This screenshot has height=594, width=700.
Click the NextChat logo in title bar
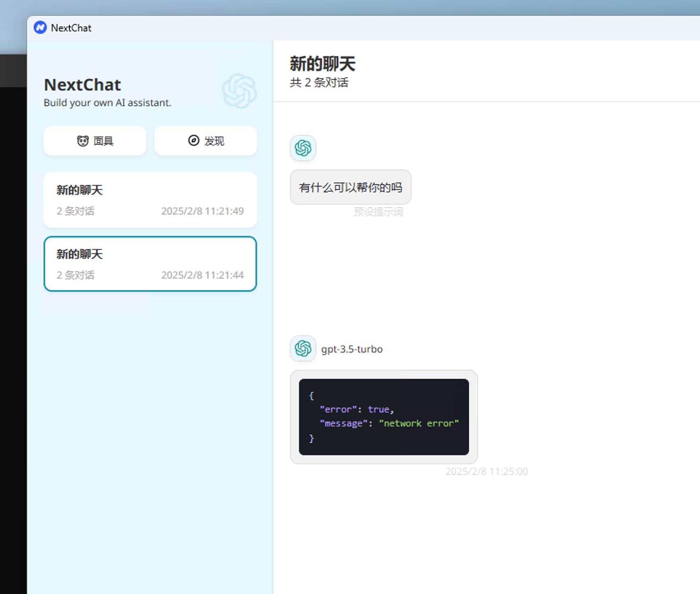40,28
